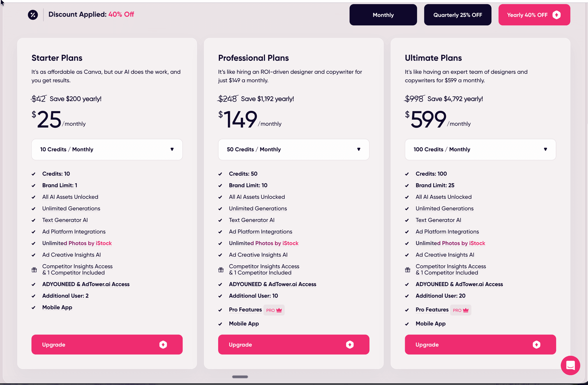Click the horizontal scrollbar handle at bottom
Screen dimensions: 588x385
240,377
